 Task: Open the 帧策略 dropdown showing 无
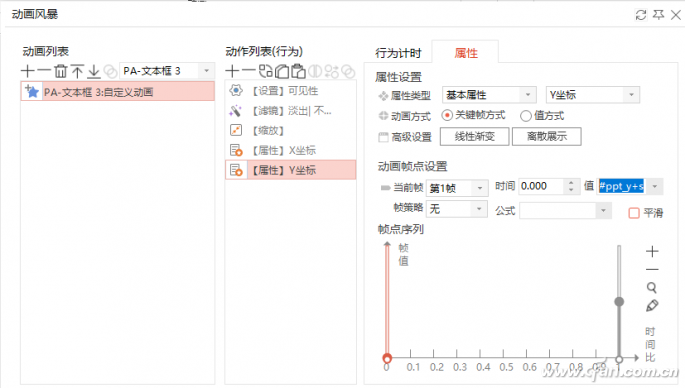tap(479, 209)
